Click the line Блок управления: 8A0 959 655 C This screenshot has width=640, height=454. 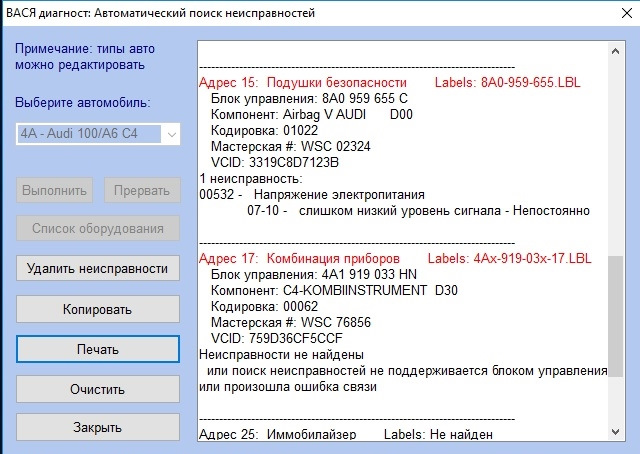point(309,98)
